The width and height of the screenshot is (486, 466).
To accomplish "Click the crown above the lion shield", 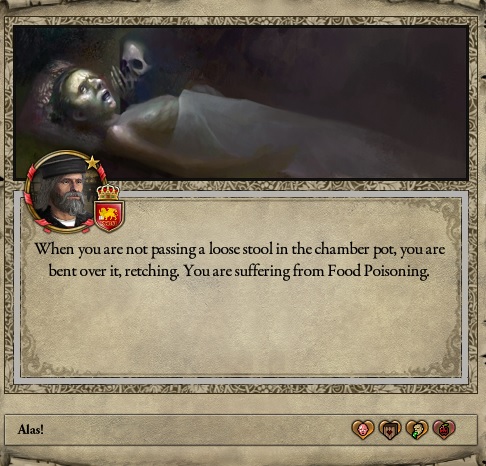I will (108, 192).
